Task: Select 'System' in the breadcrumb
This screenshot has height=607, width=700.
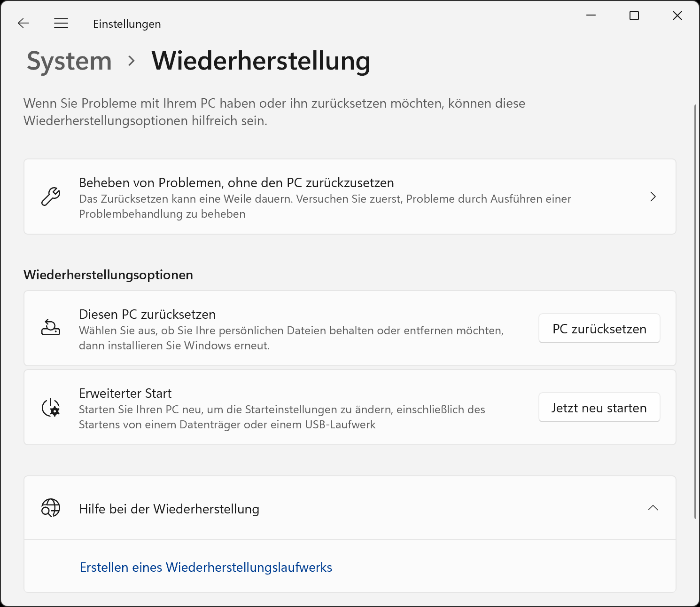Action: [70, 61]
